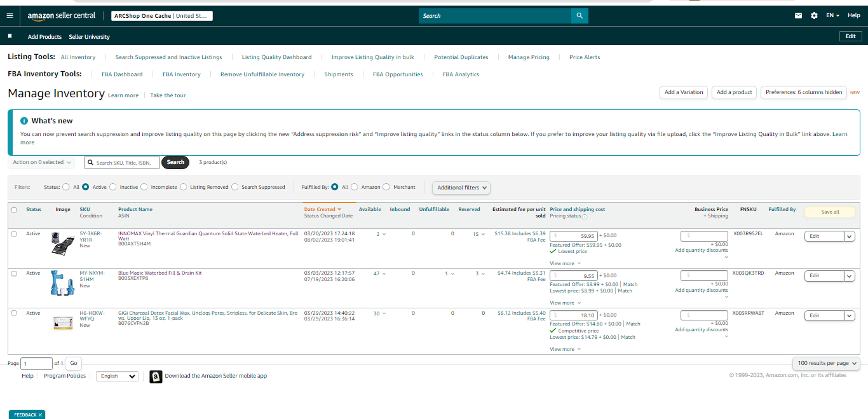Click the Amazon Seller mobile app icon
The width and height of the screenshot is (868, 419).
156,376
